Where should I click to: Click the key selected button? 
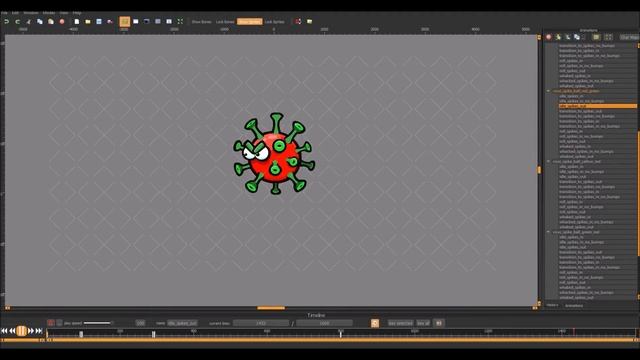pyautogui.click(x=400, y=323)
